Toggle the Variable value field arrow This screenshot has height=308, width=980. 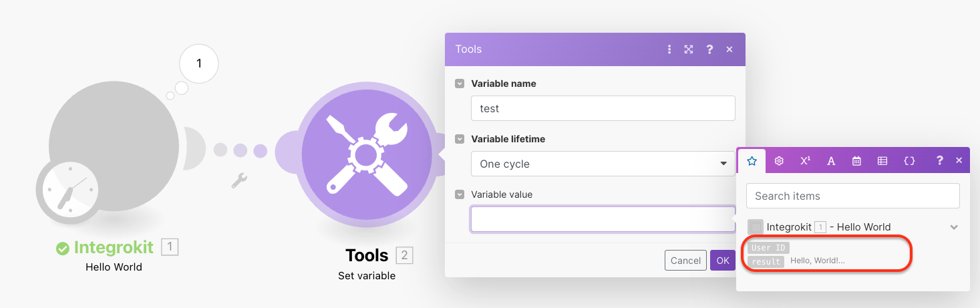point(460,194)
